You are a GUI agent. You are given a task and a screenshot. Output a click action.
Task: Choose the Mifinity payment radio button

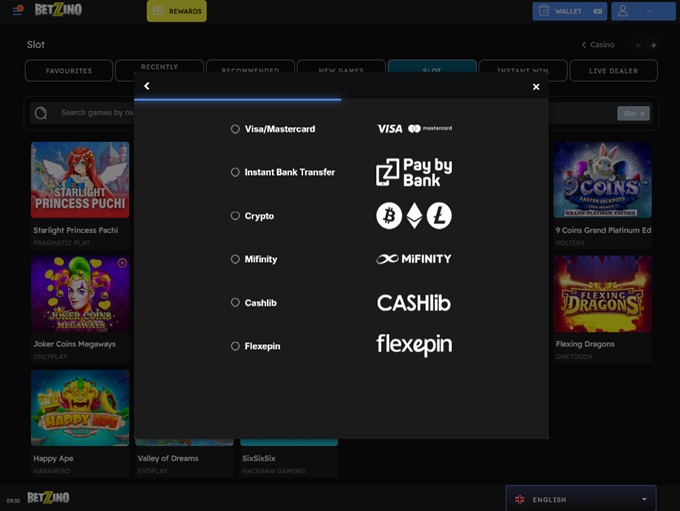tap(235, 259)
